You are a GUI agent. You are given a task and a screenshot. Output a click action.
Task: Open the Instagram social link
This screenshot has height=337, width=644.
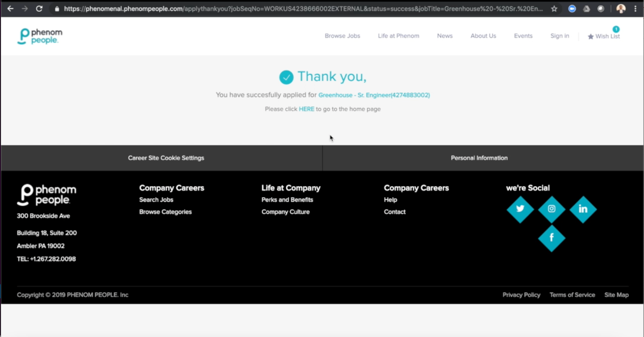pos(552,209)
